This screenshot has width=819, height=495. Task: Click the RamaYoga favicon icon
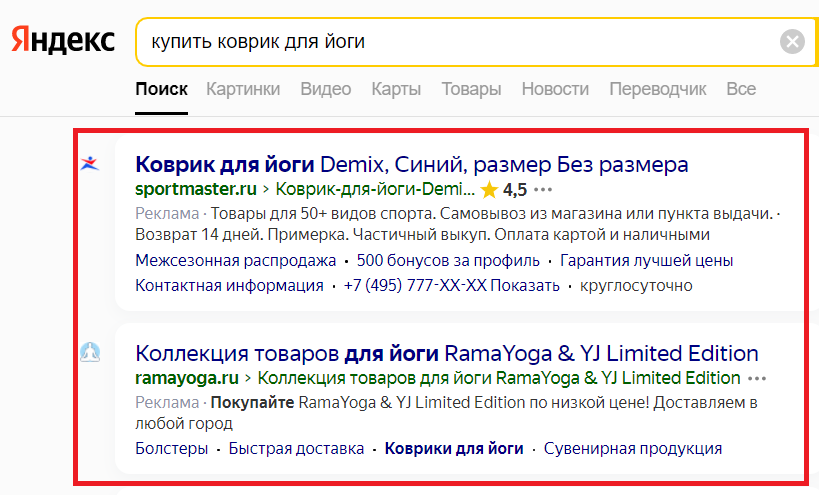pyautogui.click(x=90, y=352)
